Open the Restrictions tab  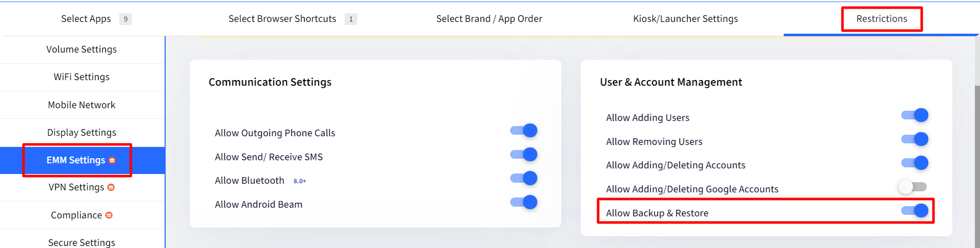click(x=882, y=19)
